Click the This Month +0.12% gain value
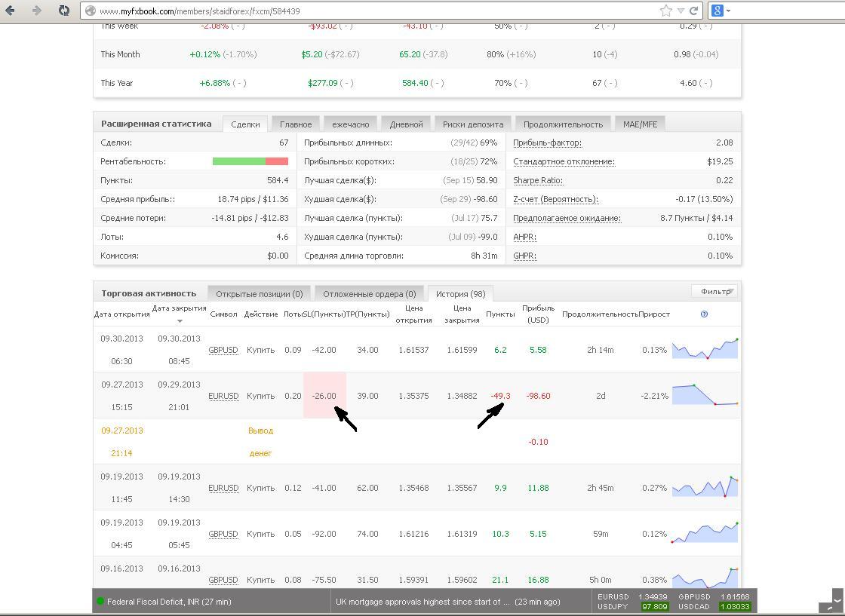Viewport: 845px width, 616px height. click(204, 54)
